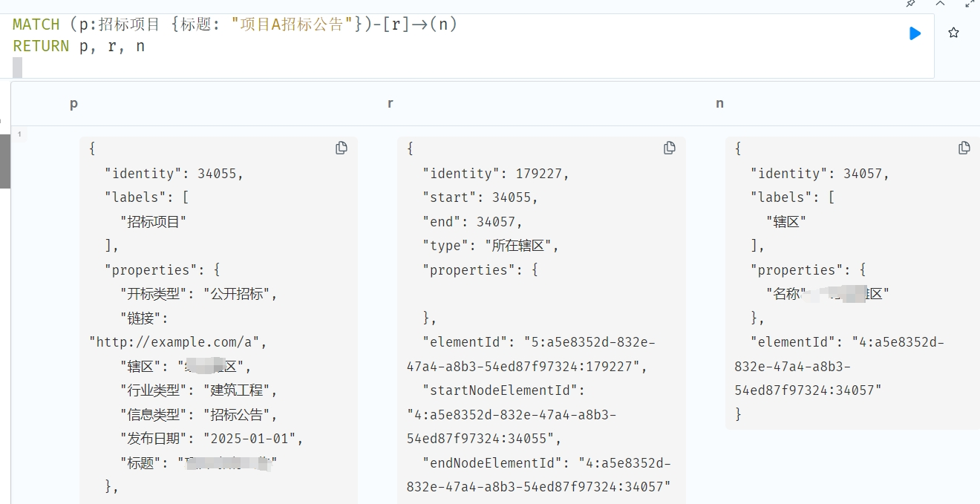This screenshot has width=980, height=504.
Task: Click the p column header
Action: [73, 104]
